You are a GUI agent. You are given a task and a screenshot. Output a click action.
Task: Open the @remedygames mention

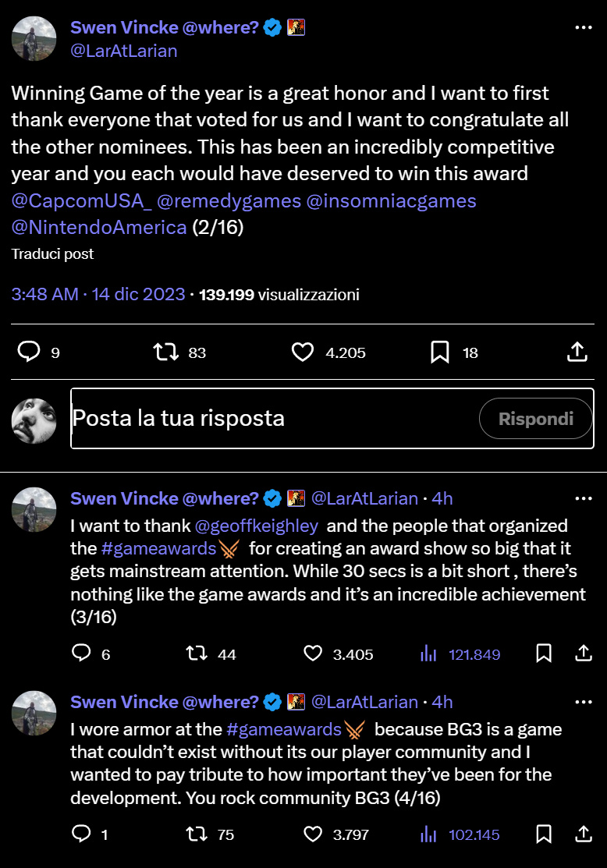point(229,201)
